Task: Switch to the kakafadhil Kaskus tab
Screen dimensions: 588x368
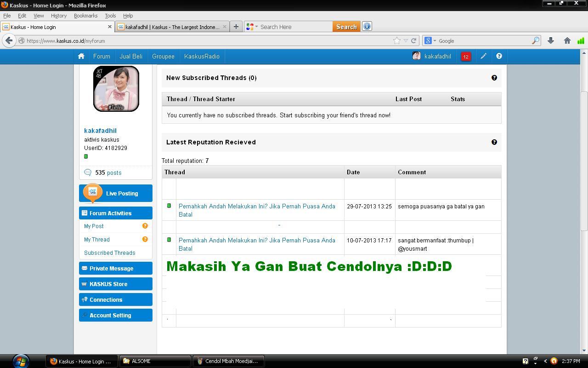Action: (x=172, y=27)
